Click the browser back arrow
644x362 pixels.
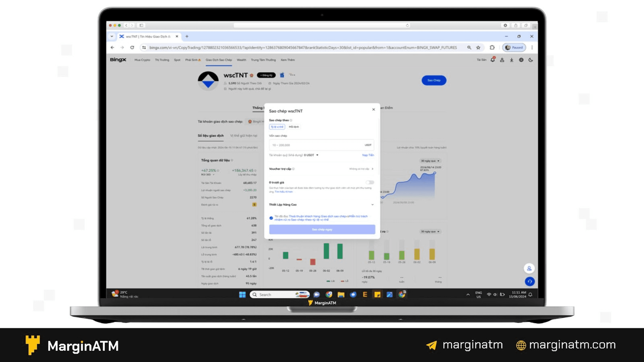112,48
